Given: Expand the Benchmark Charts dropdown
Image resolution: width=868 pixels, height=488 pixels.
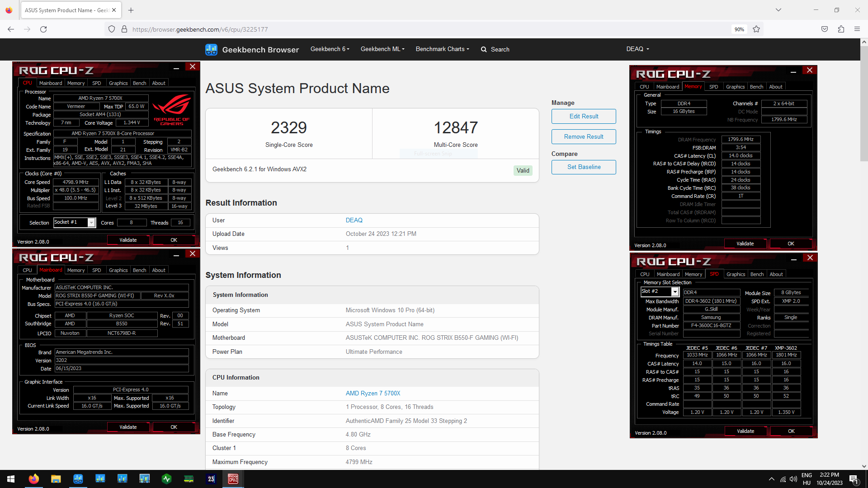Looking at the screenshot, I should coord(443,49).
